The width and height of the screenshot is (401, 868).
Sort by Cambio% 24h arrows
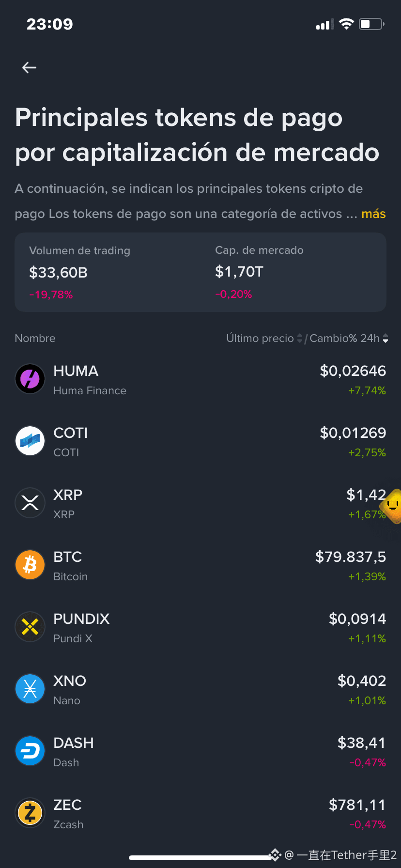[386, 338]
